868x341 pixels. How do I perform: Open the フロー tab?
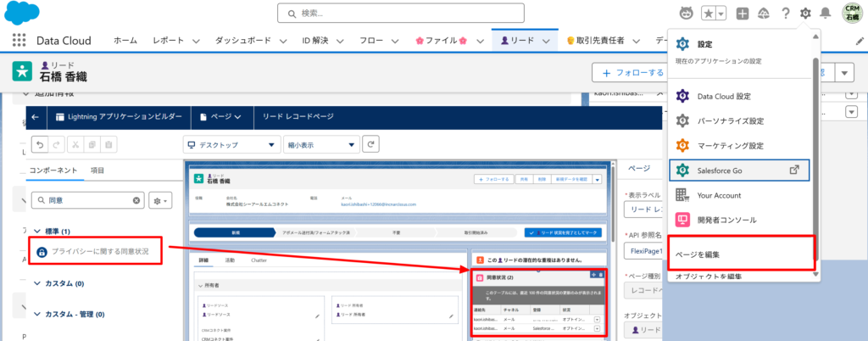click(x=371, y=41)
